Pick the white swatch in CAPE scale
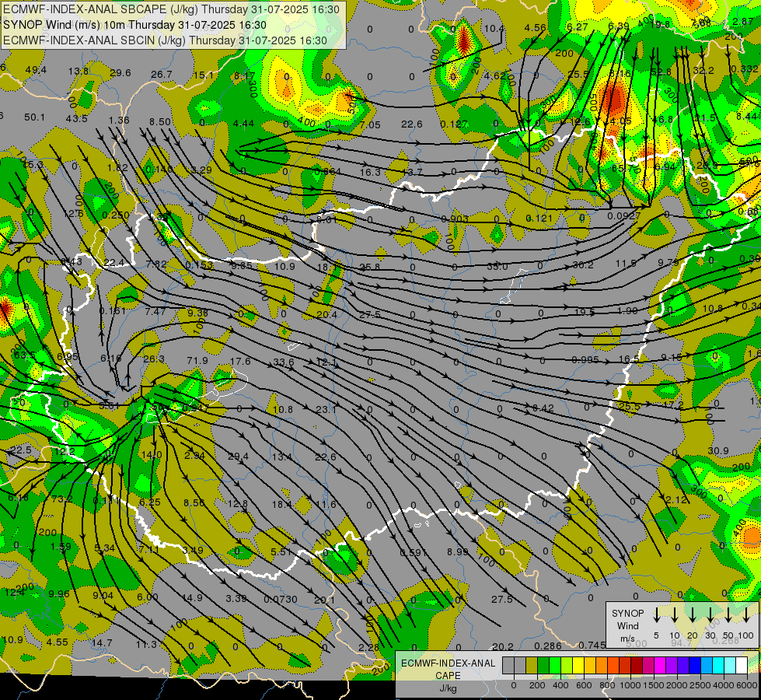761x700 pixels. coord(742,666)
